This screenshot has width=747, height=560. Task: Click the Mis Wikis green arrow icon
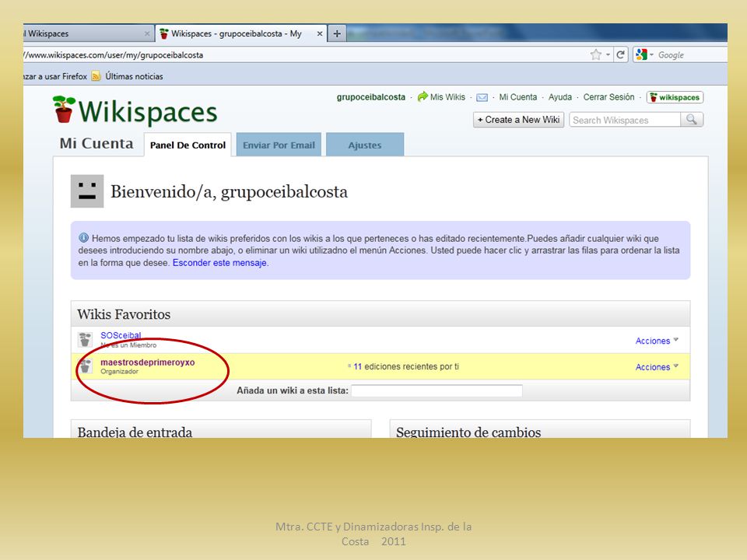423,97
